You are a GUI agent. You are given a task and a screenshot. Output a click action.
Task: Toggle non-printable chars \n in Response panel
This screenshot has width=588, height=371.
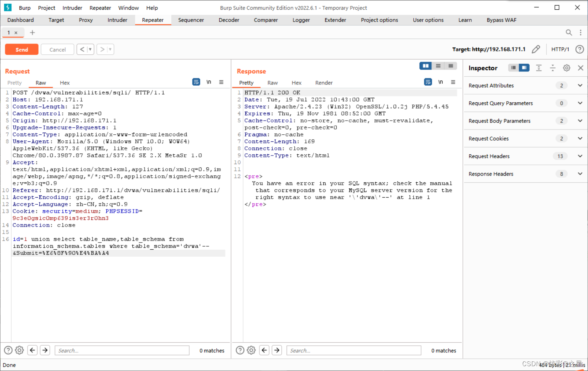point(440,82)
